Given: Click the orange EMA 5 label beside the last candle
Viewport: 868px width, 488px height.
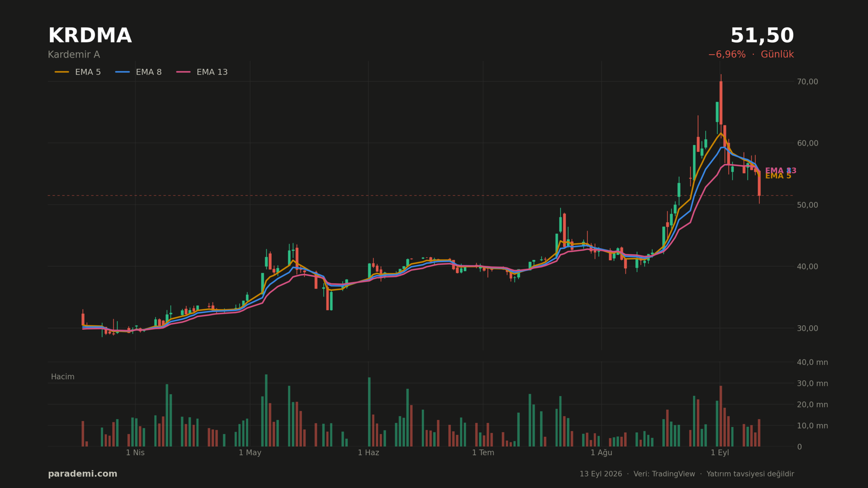Looking at the screenshot, I should click(x=778, y=176).
